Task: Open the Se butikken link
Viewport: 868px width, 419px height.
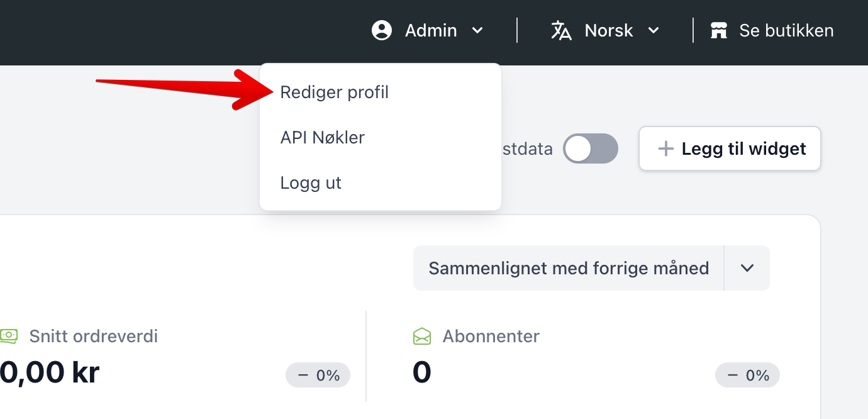Action: pos(772,30)
